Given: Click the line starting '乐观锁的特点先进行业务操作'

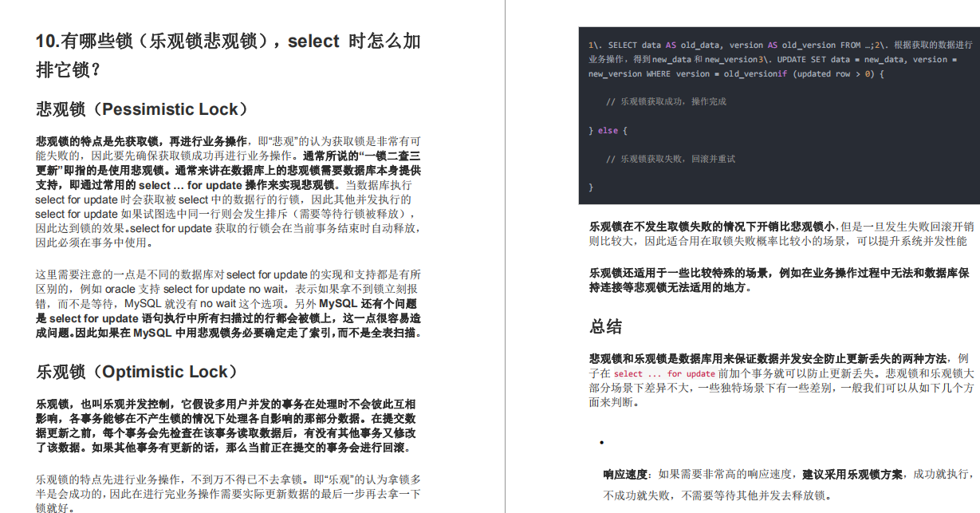Looking at the screenshot, I should point(228,479).
